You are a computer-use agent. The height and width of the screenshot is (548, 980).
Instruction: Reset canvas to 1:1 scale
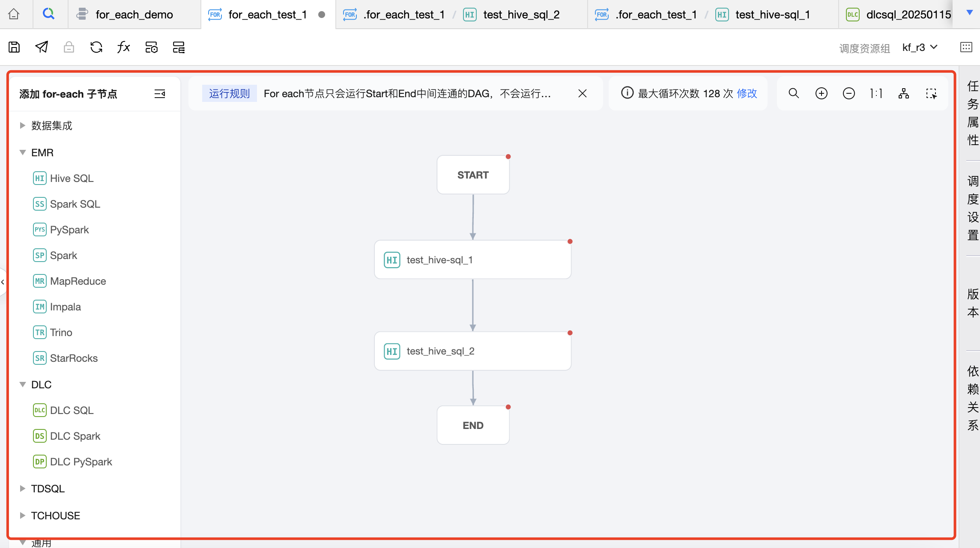[876, 93]
